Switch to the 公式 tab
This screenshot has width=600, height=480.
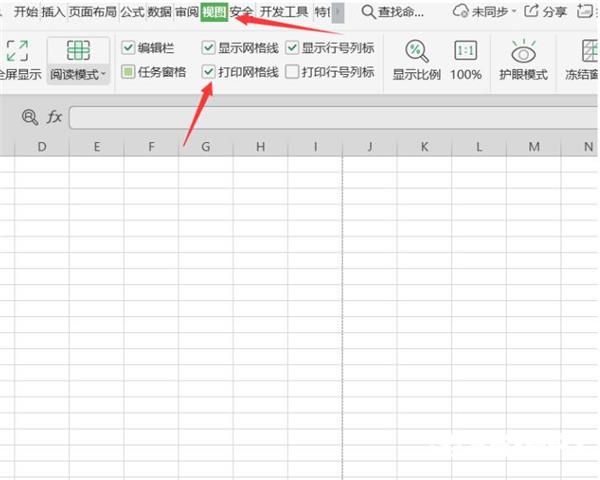point(132,12)
